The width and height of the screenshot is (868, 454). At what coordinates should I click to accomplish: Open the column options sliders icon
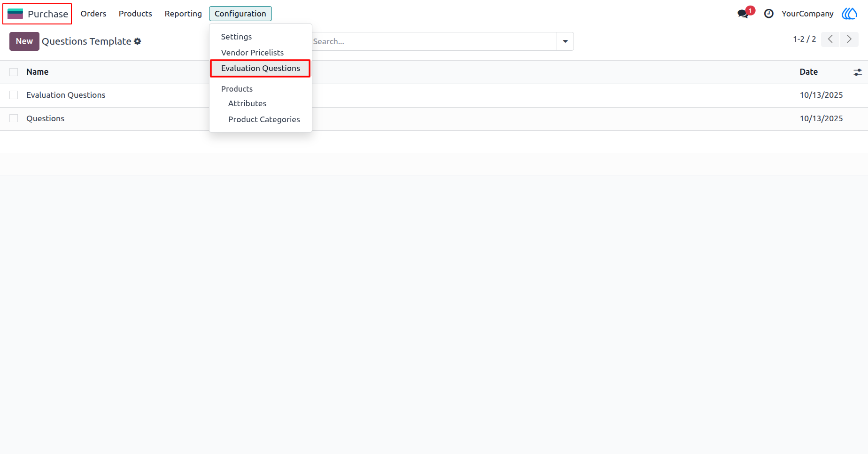click(857, 72)
